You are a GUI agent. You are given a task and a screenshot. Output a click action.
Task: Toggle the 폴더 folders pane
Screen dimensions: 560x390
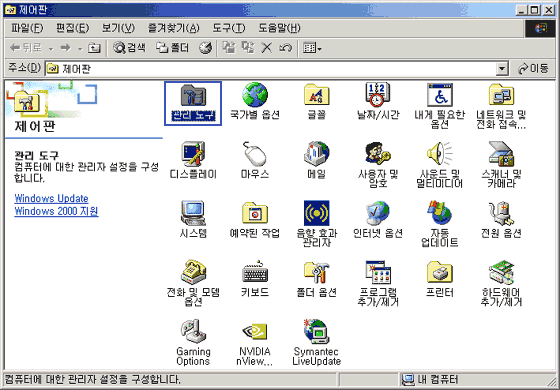[x=172, y=48]
